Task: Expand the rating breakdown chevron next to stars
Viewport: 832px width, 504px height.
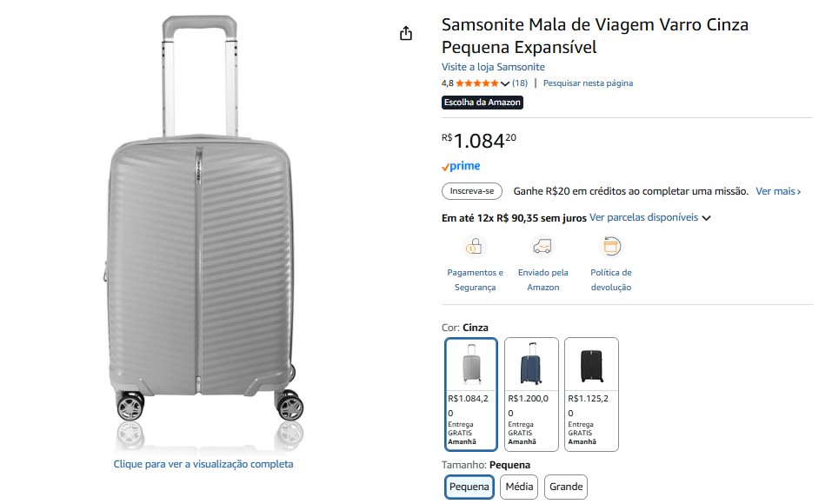Action: pyautogui.click(x=505, y=84)
